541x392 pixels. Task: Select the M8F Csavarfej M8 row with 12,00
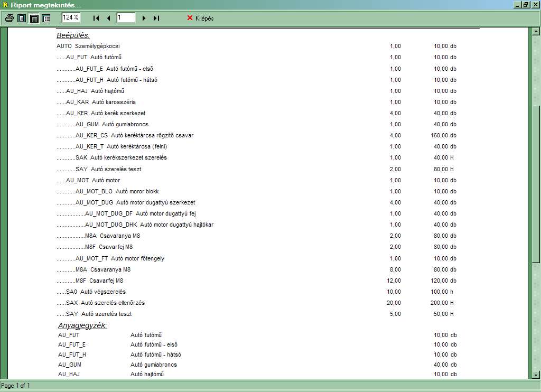coord(257,281)
